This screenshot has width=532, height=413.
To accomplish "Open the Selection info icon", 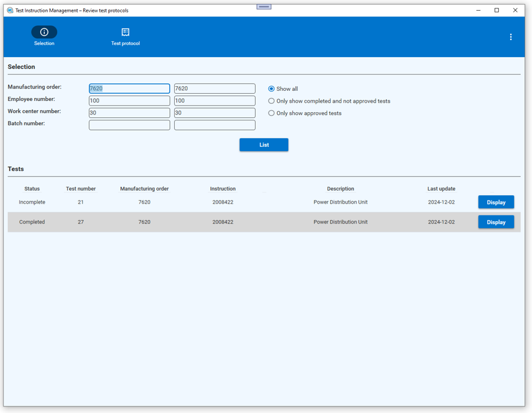I will click(44, 32).
